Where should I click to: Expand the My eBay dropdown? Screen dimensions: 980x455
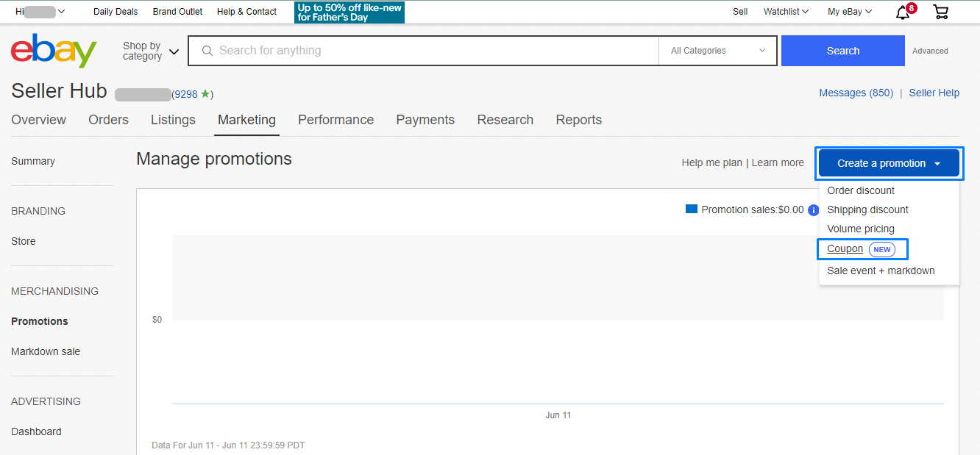pos(850,12)
